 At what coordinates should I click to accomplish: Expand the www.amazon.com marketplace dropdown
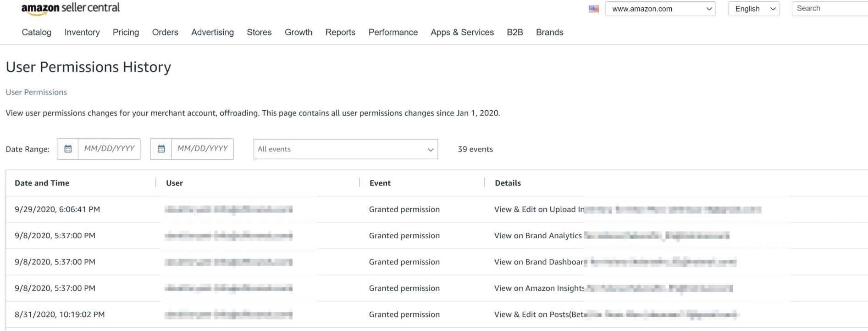tap(660, 9)
